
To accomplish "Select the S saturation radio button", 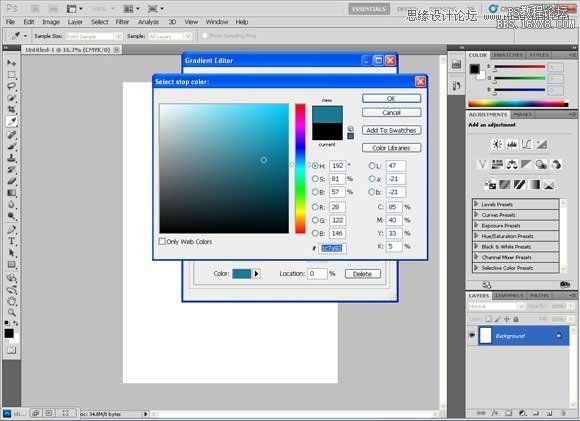I will [315, 179].
